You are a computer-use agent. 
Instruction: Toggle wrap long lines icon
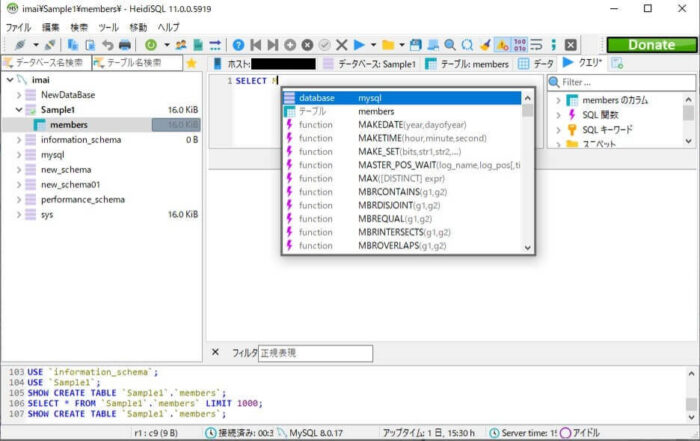pos(537,45)
